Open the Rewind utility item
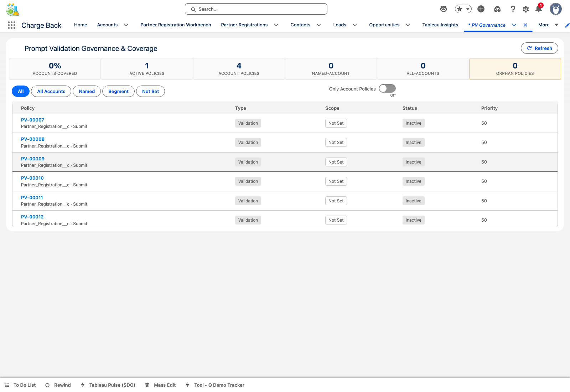Viewport: 570px width, 392px height. (x=58, y=385)
